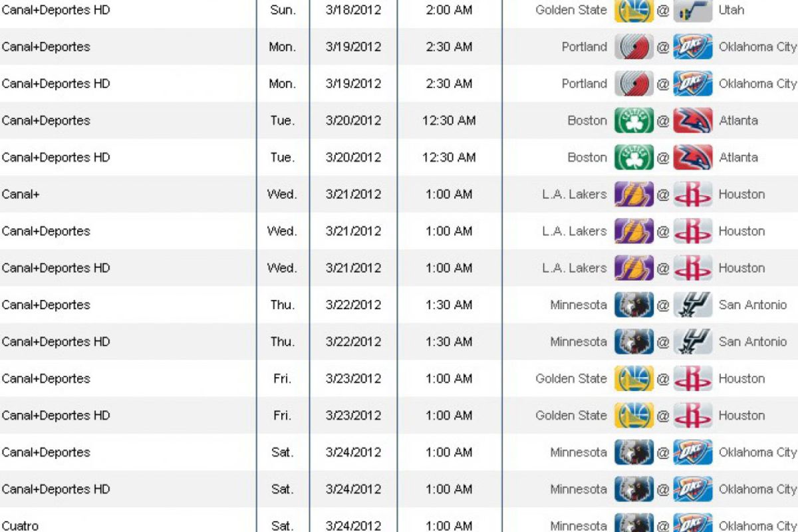The width and height of the screenshot is (798, 532).
Task: Open the Canal+ channel name
Action: pos(21,194)
